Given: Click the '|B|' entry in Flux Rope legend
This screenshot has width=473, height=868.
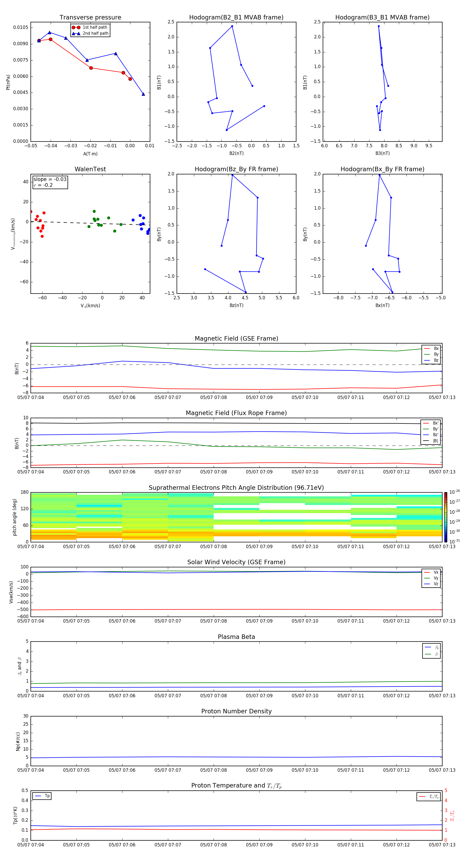Looking at the screenshot, I should tap(431, 441).
